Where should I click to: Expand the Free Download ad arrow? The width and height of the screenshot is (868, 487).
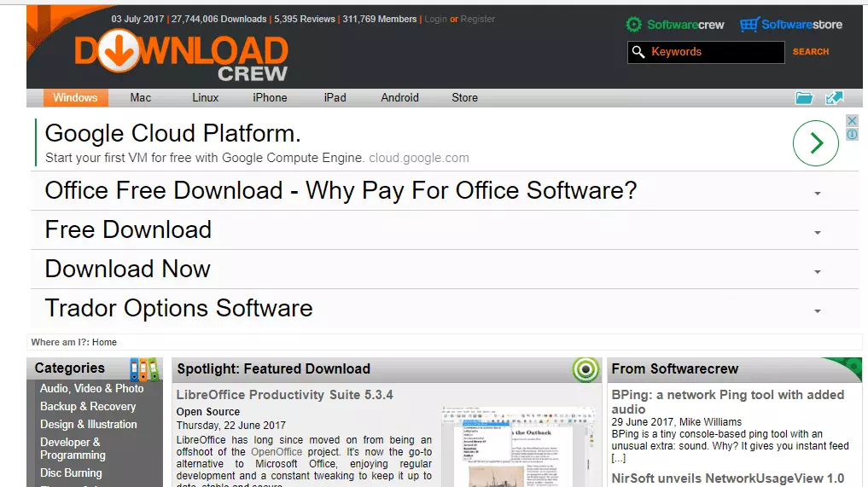click(817, 233)
